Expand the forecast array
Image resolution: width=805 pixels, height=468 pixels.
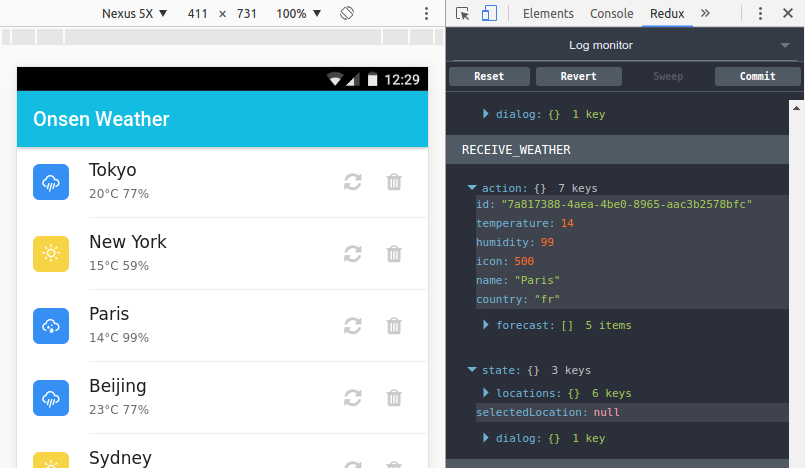click(x=485, y=325)
